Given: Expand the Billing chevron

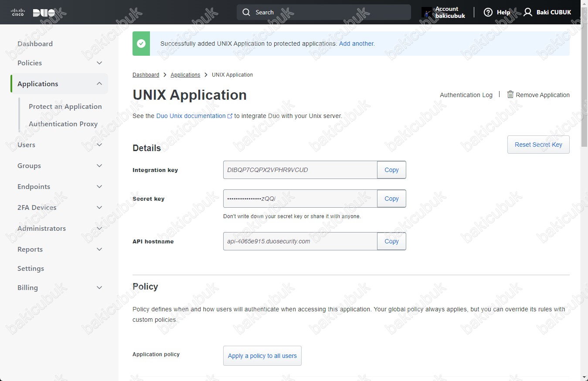Looking at the screenshot, I should 99,288.
